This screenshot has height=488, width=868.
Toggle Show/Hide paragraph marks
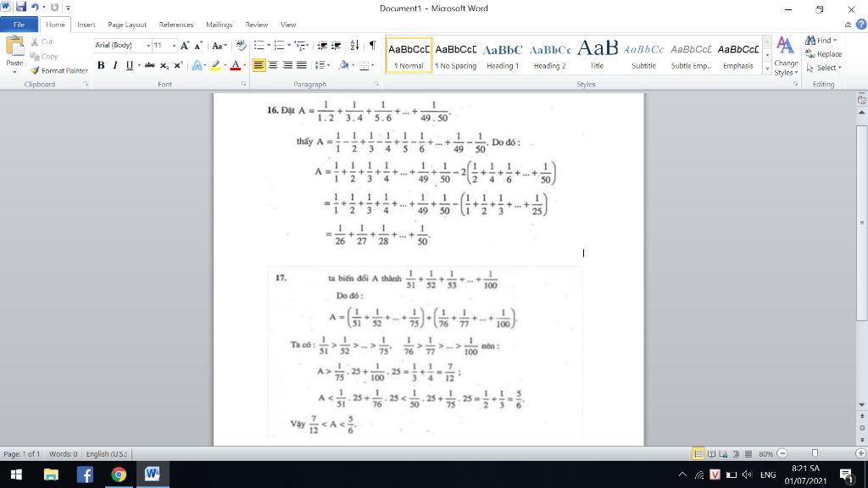point(373,46)
